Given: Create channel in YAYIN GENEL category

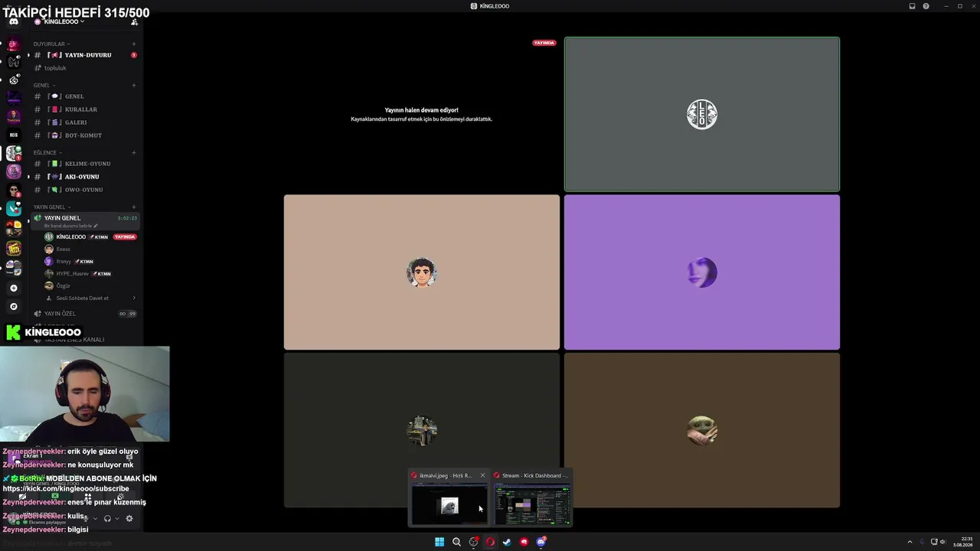Looking at the screenshot, I should tap(134, 207).
